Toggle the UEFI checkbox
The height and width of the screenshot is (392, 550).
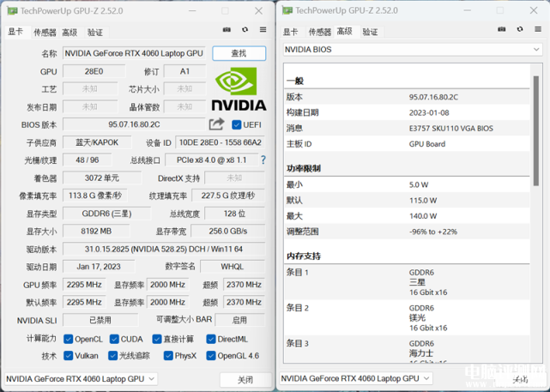pos(237,125)
